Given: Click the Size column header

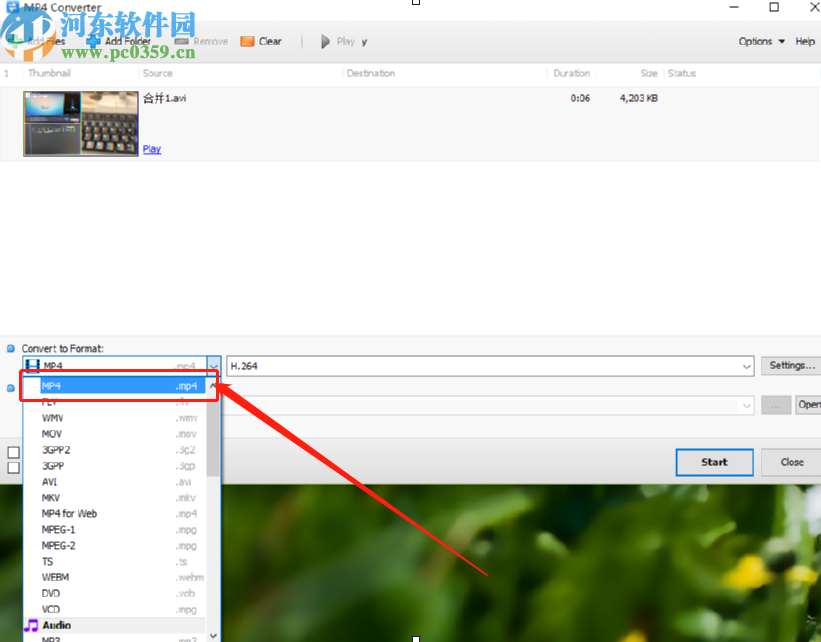Looking at the screenshot, I should coord(649,73).
